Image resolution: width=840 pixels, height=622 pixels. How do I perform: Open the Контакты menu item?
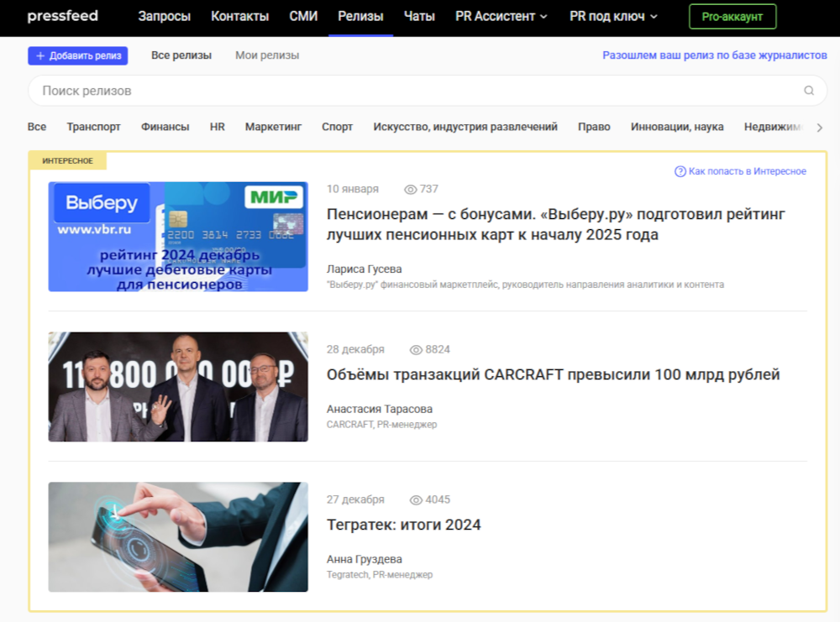[240, 17]
